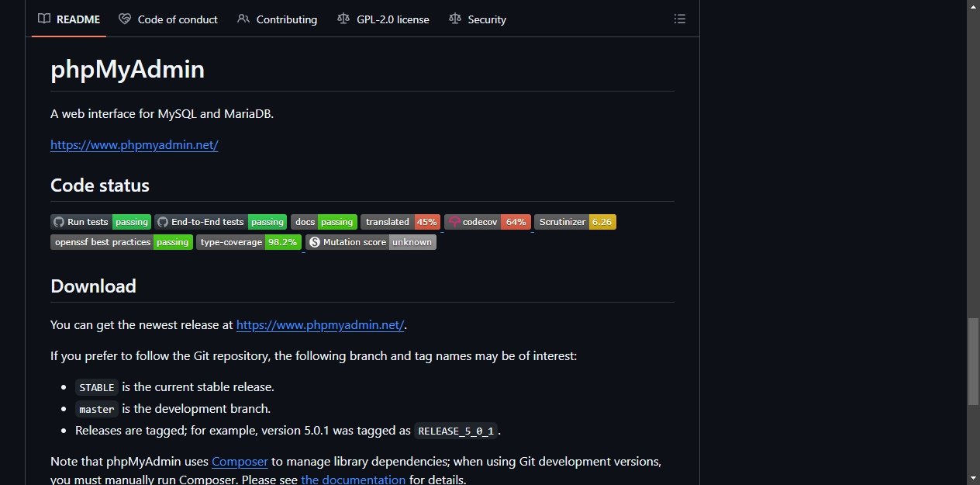
Task: Click the Code status heading
Action: click(100, 185)
